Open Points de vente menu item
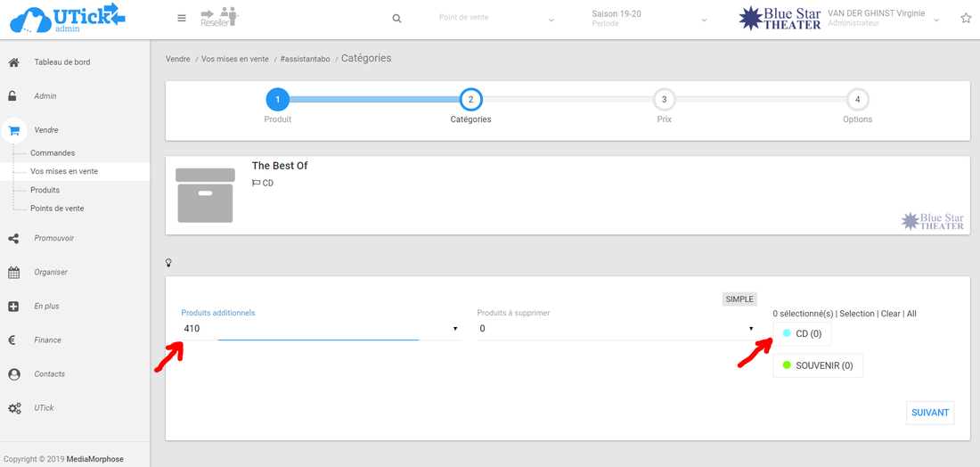Viewport: 980px width, 467px height. [57, 209]
